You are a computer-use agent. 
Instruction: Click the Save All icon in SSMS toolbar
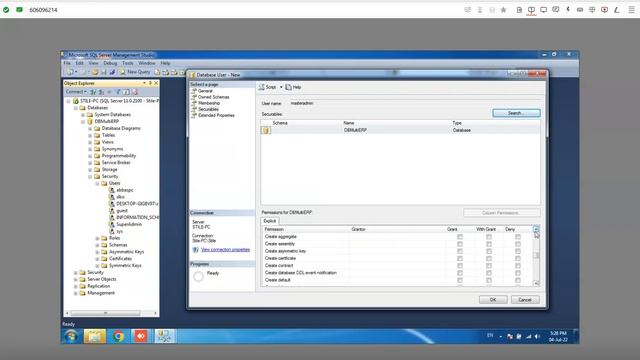[112, 72]
